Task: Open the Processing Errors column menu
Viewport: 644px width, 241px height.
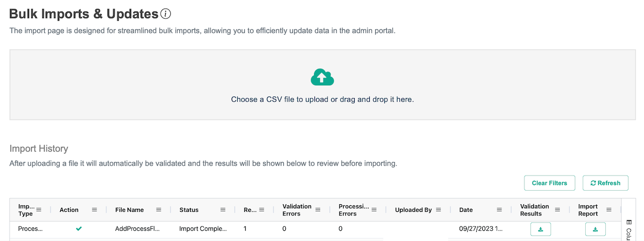Action: point(374,210)
